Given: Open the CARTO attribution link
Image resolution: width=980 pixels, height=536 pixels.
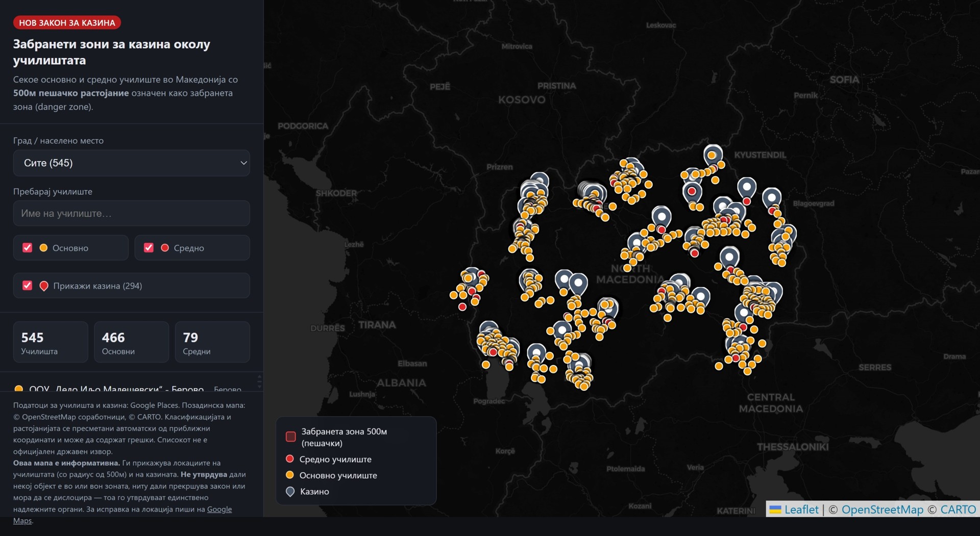Looking at the screenshot, I should (958, 509).
